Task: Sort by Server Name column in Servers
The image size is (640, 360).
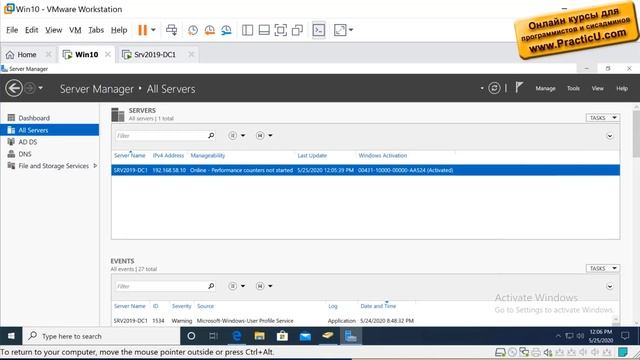Action: (x=129, y=156)
